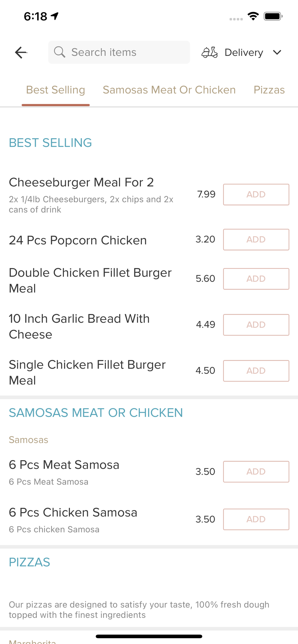The height and width of the screenshot is (644, 298).
Task: Add Cheeseburger Meal For 2
Action: [256, 194]
